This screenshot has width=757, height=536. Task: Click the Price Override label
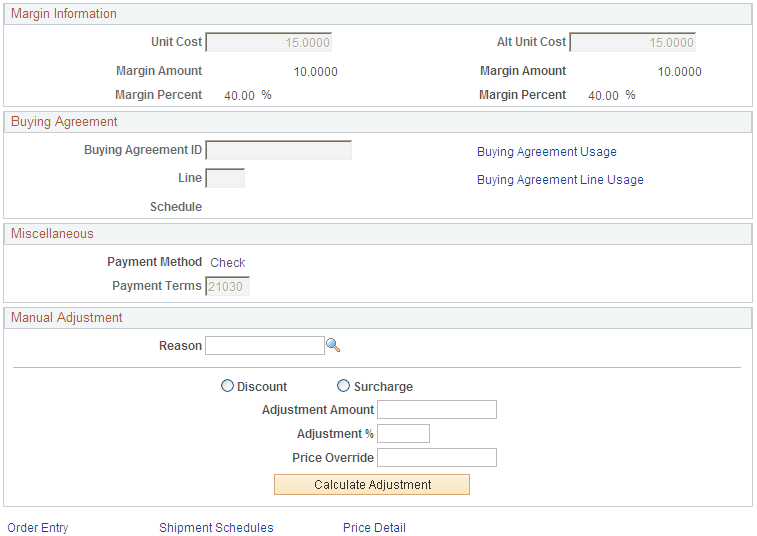click(x=333, y=458)
